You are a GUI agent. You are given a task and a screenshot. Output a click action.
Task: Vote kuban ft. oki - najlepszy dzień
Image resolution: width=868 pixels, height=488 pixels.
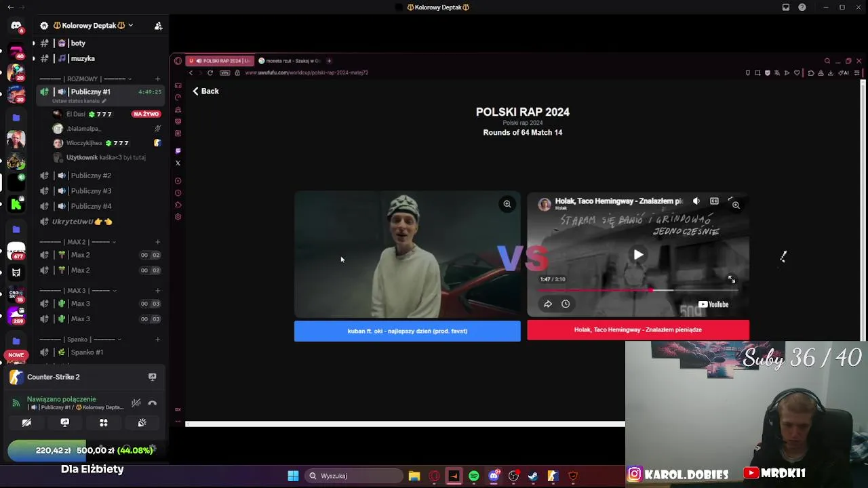tap(408, 331)
